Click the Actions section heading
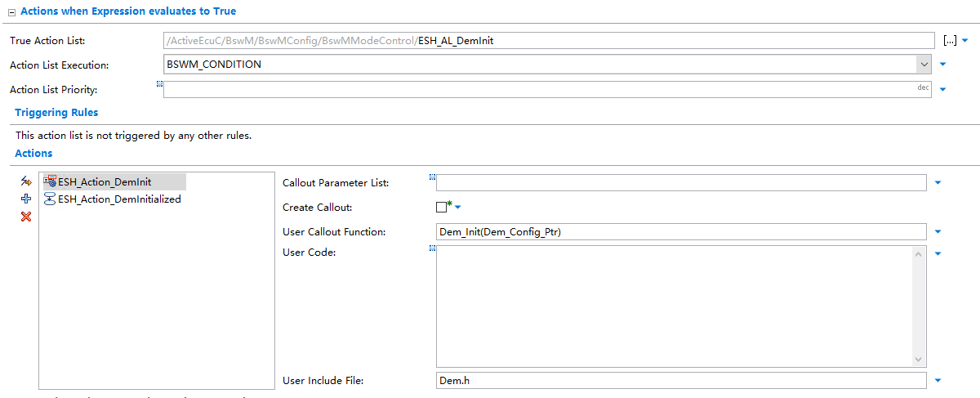The image size is (980, 398). coord(33,154)
